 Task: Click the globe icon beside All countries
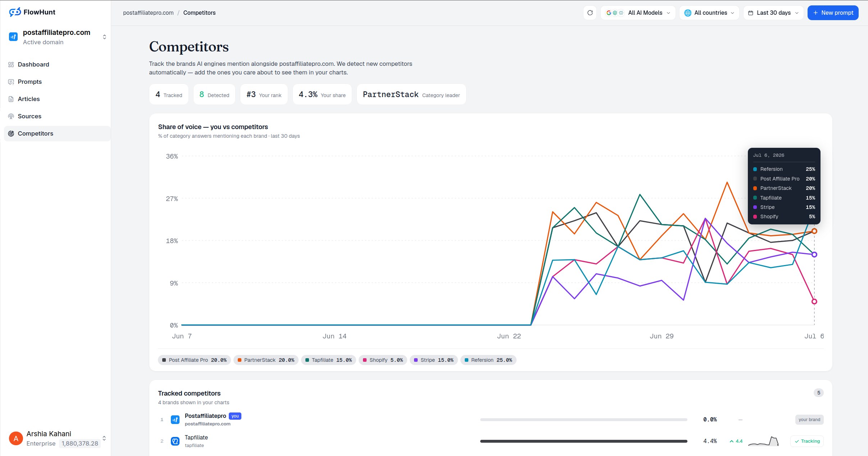[x=687, y=13]
